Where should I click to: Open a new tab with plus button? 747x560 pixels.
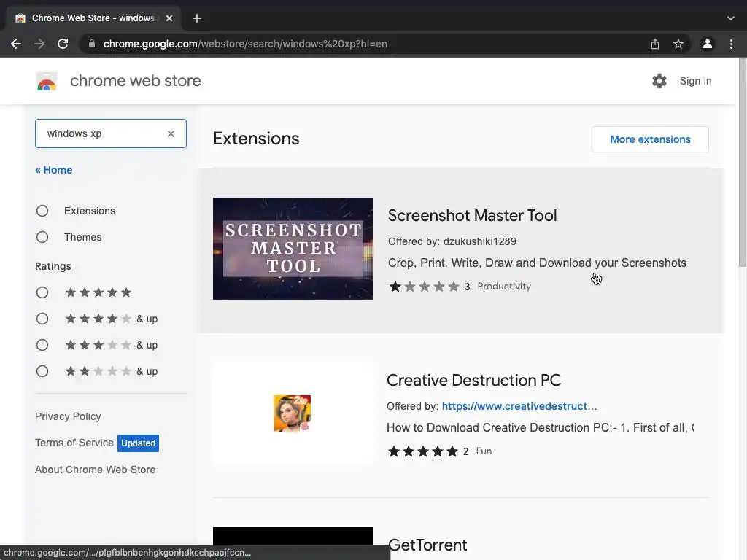click(x=197, y=18)
